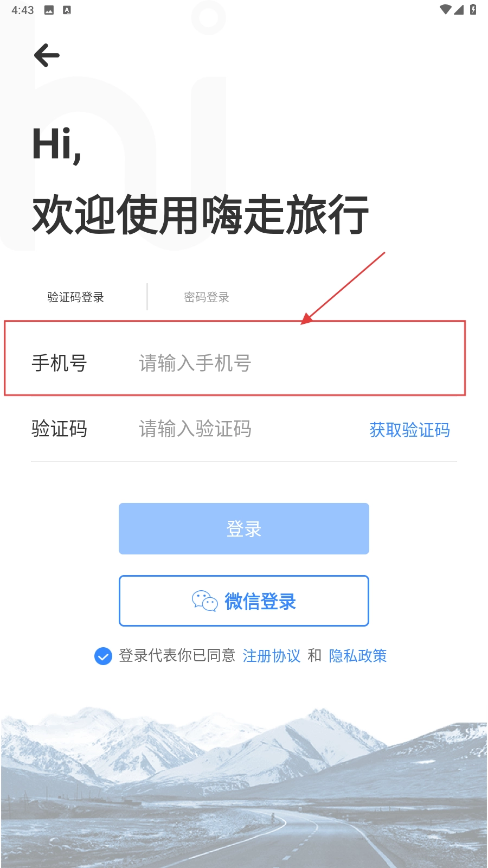The width and height of the screenshot is (488, 868).
Task: Tap the Wi-Fi status icon
Action: [x=446, y=10]
